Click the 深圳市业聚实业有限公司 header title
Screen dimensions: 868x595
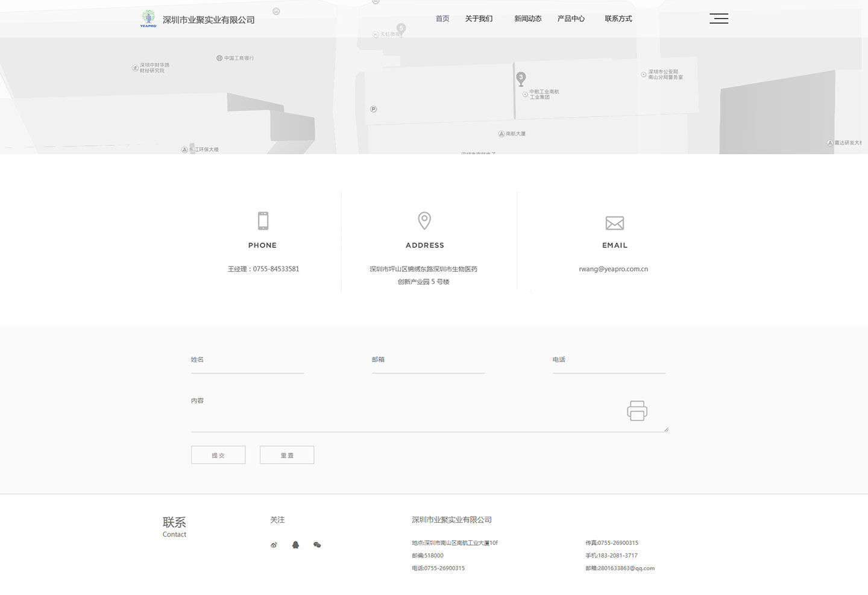click(x=209, y=20)
